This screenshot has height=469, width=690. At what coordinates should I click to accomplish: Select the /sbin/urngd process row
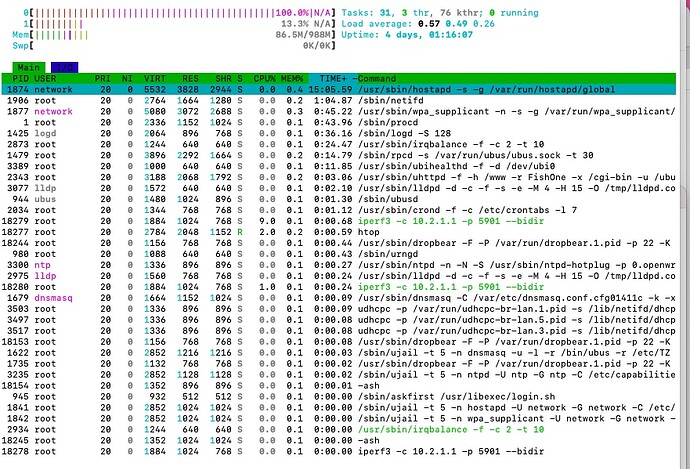click(338, 254)
